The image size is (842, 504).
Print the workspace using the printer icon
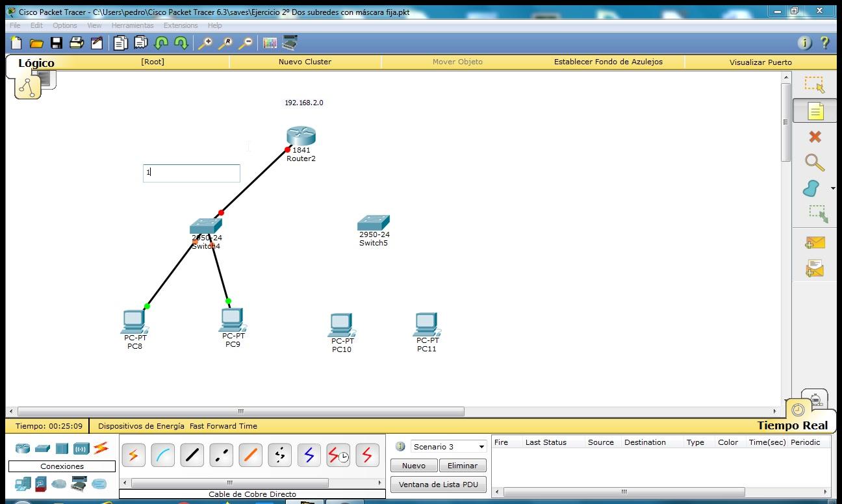[x=77, y=43]
